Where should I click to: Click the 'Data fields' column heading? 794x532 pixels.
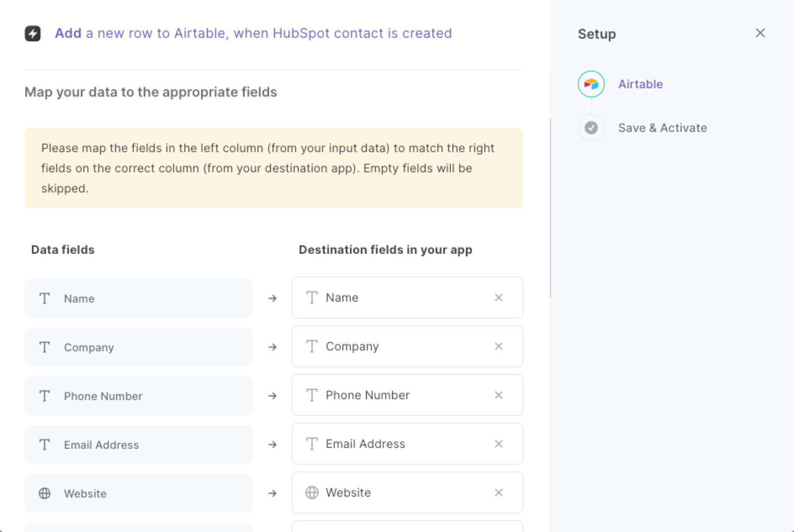(63, 249)
